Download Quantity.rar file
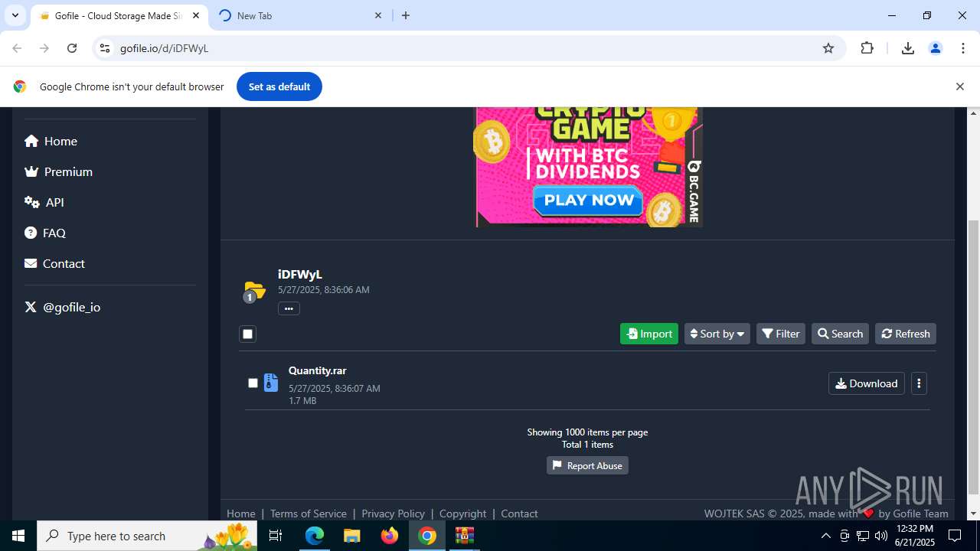Viewport: 980px width, 551px height. [x=867, y=383]
